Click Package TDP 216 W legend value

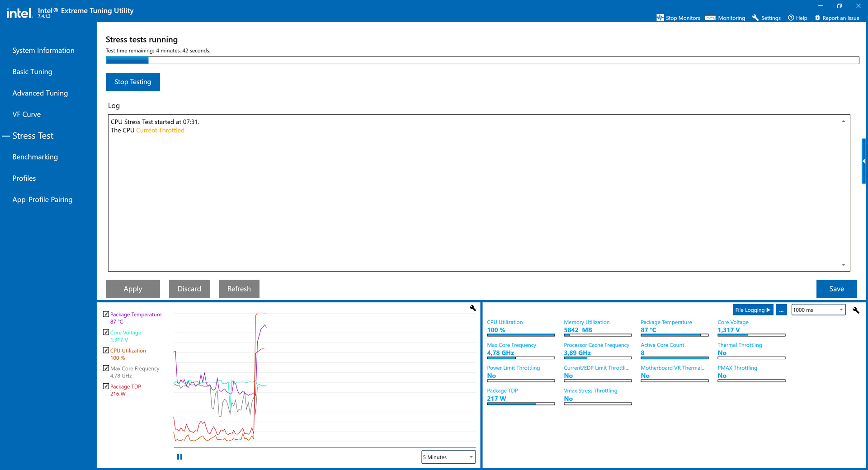coord(118,394)
